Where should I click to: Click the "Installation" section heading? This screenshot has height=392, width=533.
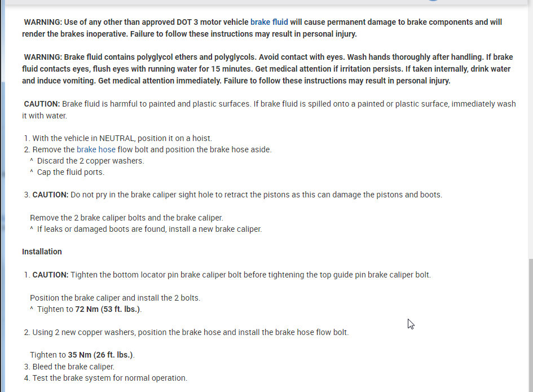tap(42, 252)
